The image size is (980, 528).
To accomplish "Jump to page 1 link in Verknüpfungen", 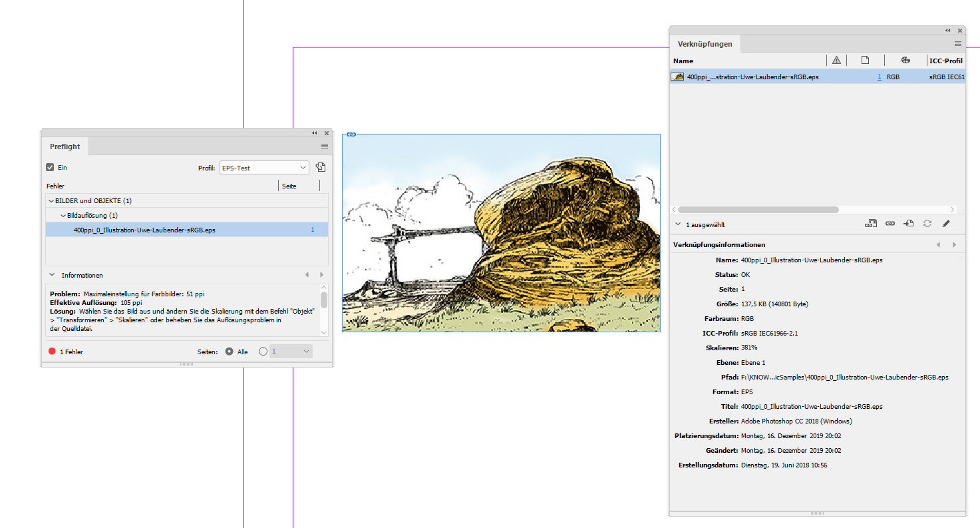I will (880, 77).
